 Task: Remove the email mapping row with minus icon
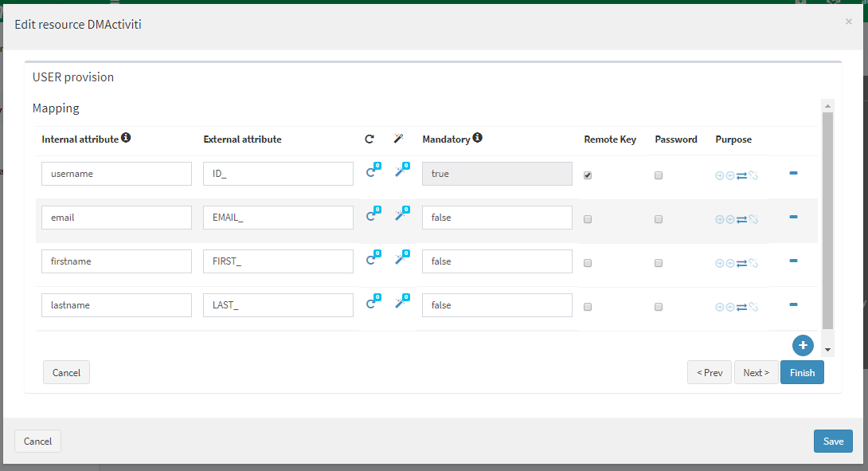click(793, 218)
